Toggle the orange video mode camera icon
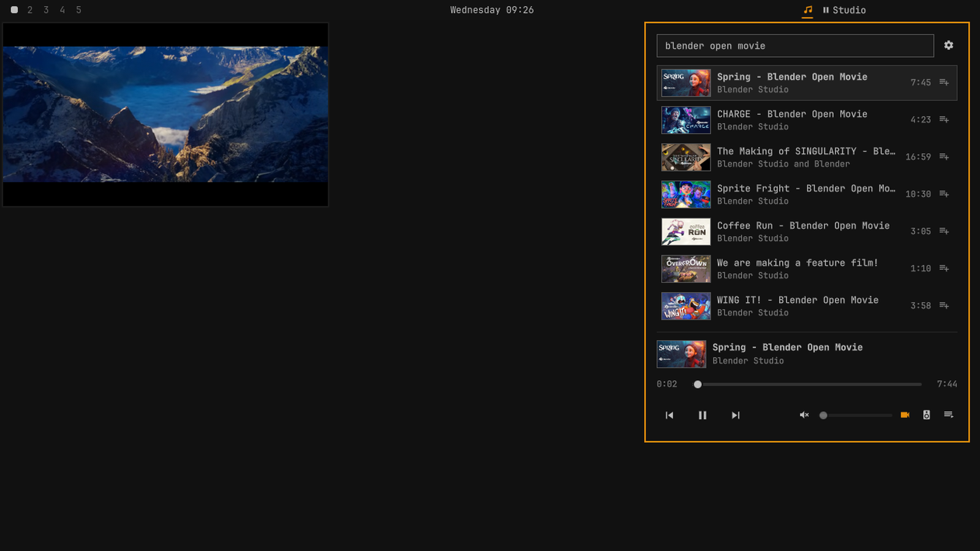980x551 pixels. (905, 415)
